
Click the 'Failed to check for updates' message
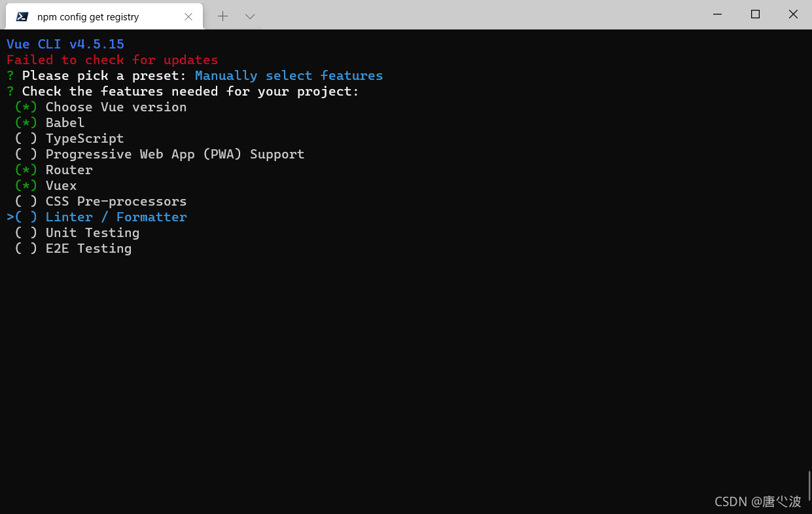coord(113,60)
